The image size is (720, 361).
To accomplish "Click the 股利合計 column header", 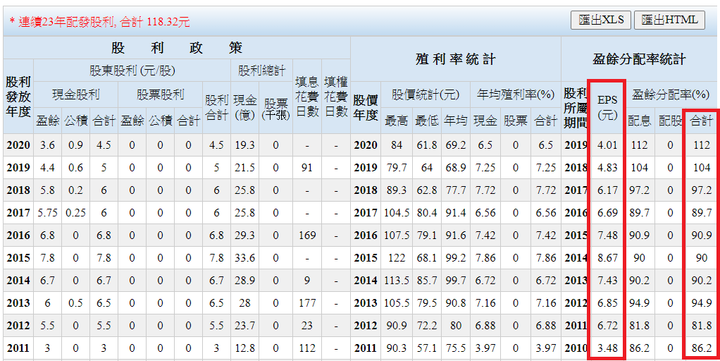I will (216, 107).
